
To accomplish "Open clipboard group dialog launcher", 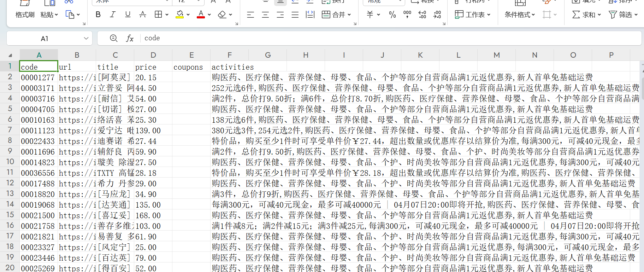I will pos(84,24).
